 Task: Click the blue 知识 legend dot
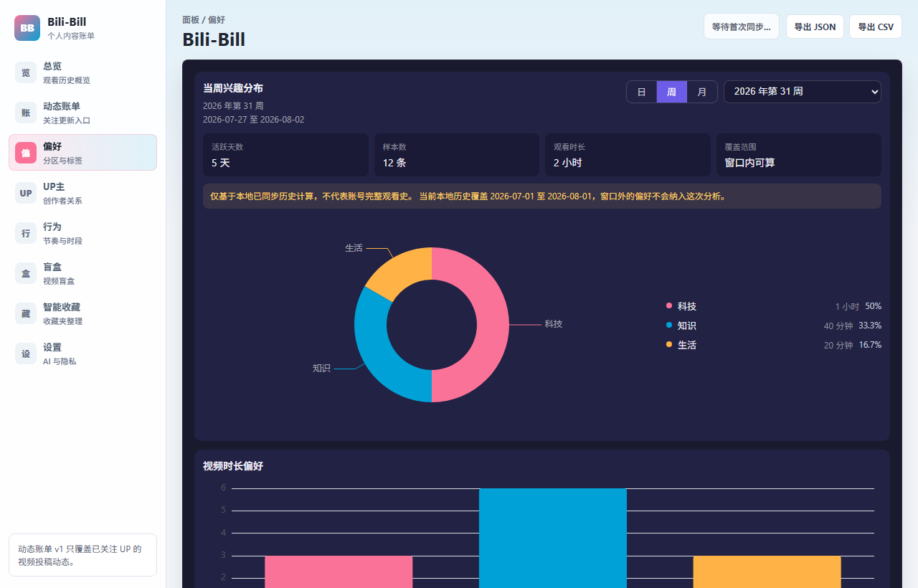point(669,326)
